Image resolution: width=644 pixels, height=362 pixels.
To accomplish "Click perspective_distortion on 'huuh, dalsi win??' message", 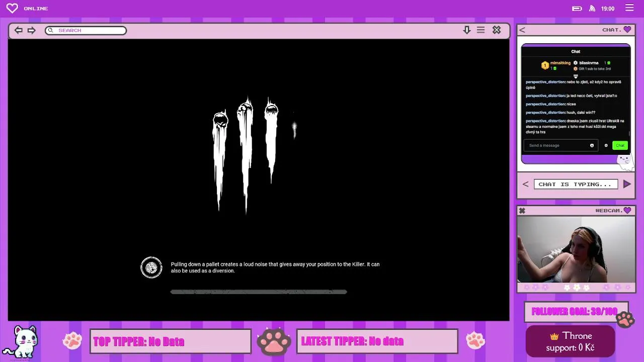I will point(545,113).
